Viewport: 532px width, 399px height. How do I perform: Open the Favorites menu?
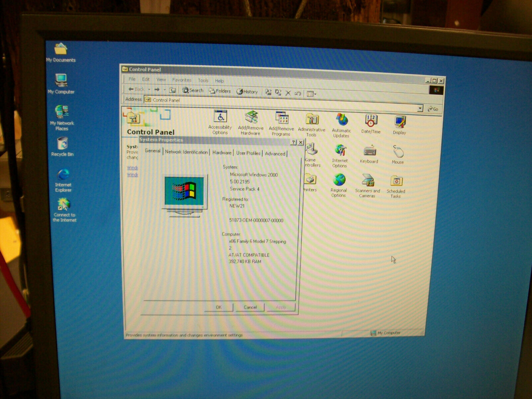coord(182,80)
